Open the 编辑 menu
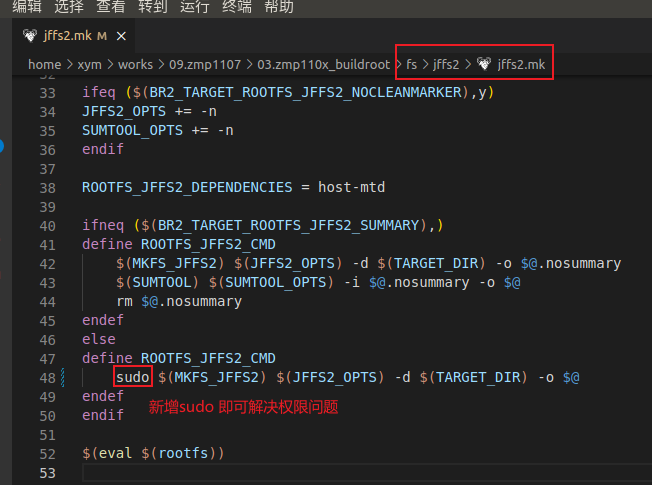 tap(27, 6)
